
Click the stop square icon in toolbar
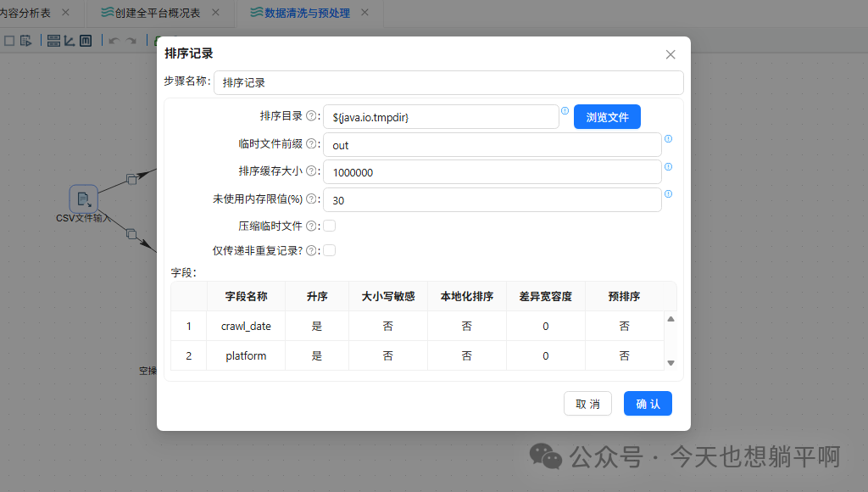9,41
